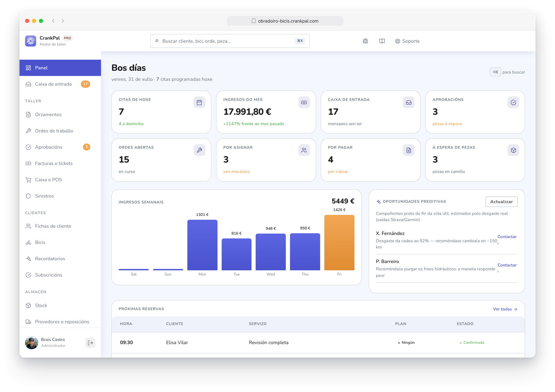
Task: Open the Soporte link in header
Action: coord(407,41)
